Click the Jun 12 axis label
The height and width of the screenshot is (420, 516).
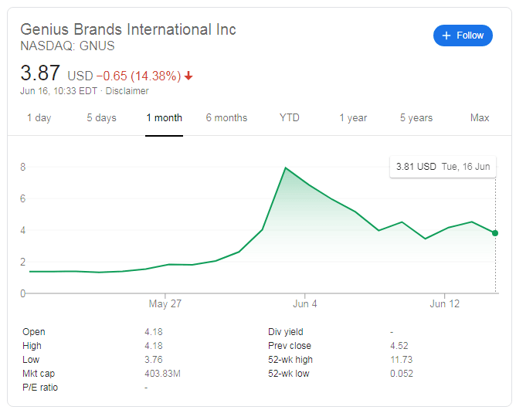444,303
